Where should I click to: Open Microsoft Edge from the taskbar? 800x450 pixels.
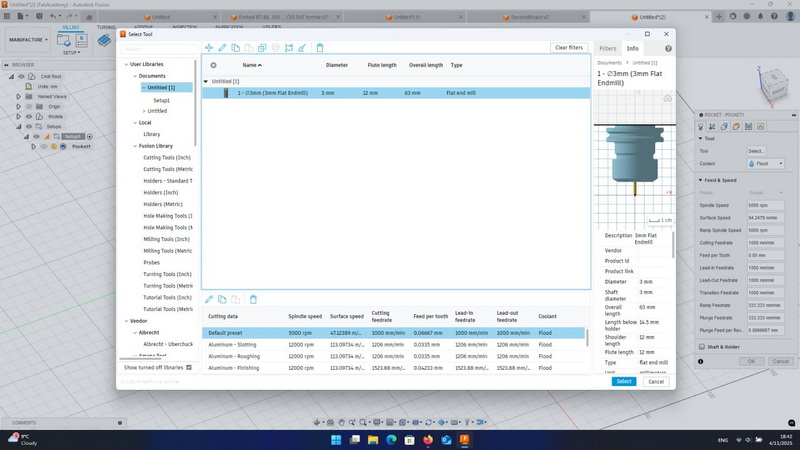[391, 440]
